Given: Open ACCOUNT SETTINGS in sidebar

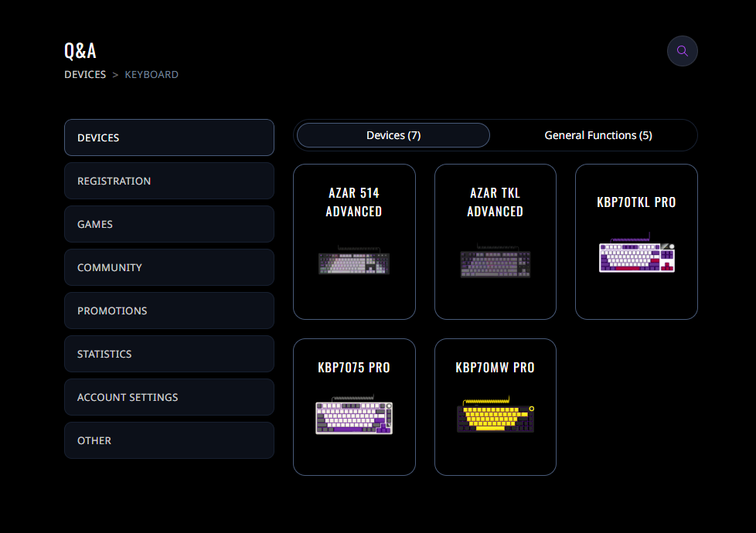Looking at the screenshot, I should [169, 397].
